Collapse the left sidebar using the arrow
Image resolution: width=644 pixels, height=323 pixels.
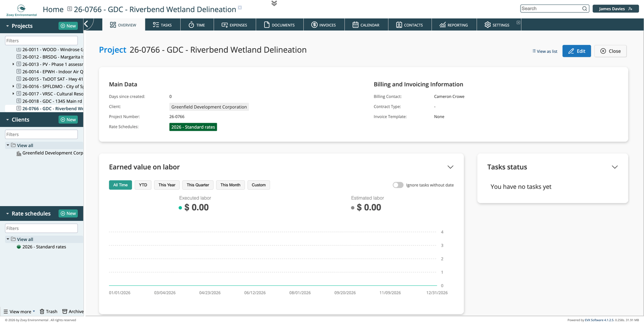86,25
